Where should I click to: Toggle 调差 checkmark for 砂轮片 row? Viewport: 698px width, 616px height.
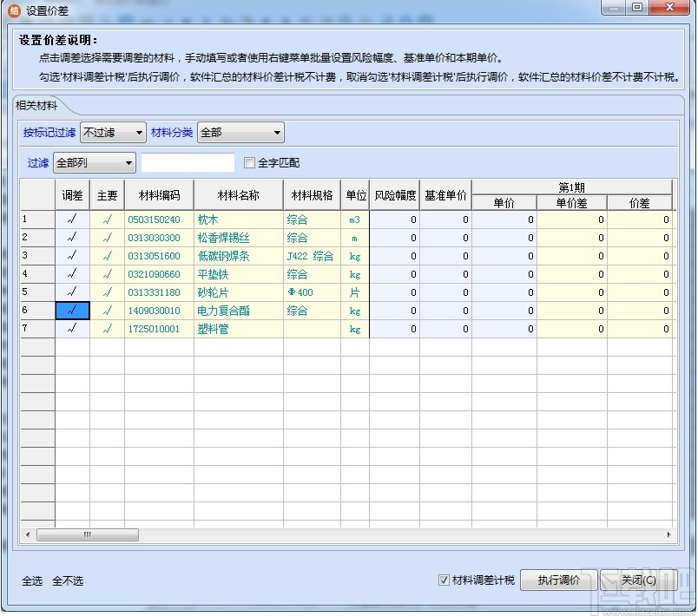pyautogui.click(x=72, y=292)
